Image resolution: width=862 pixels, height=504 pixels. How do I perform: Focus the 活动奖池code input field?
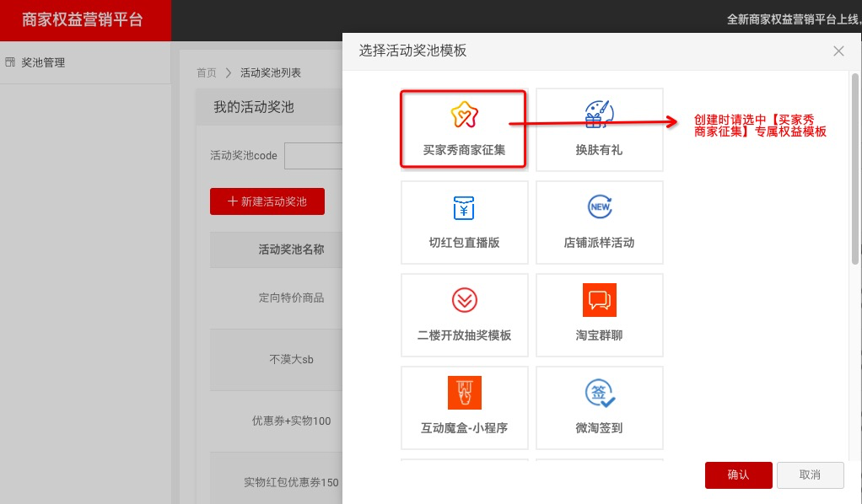pos(314,156)
